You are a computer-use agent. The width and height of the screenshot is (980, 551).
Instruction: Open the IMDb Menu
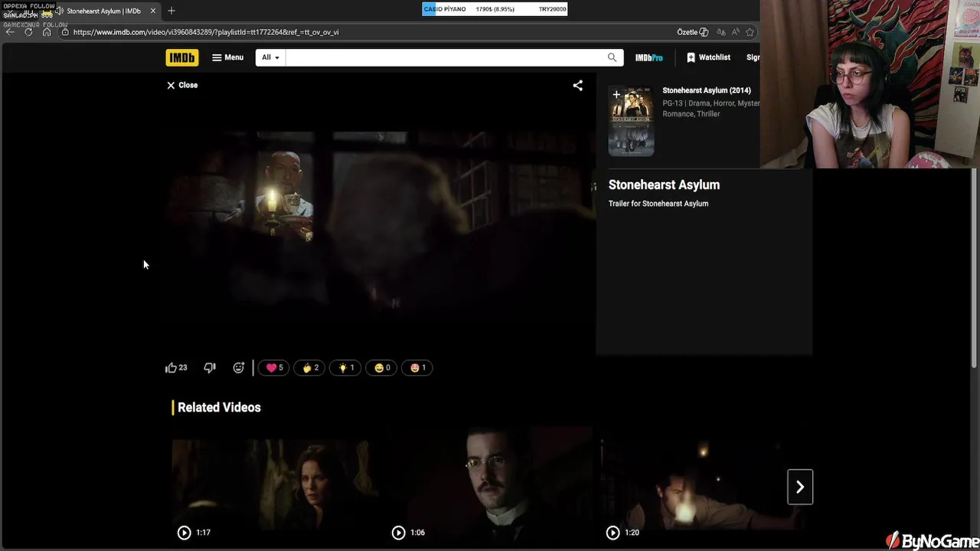[228, 57]
